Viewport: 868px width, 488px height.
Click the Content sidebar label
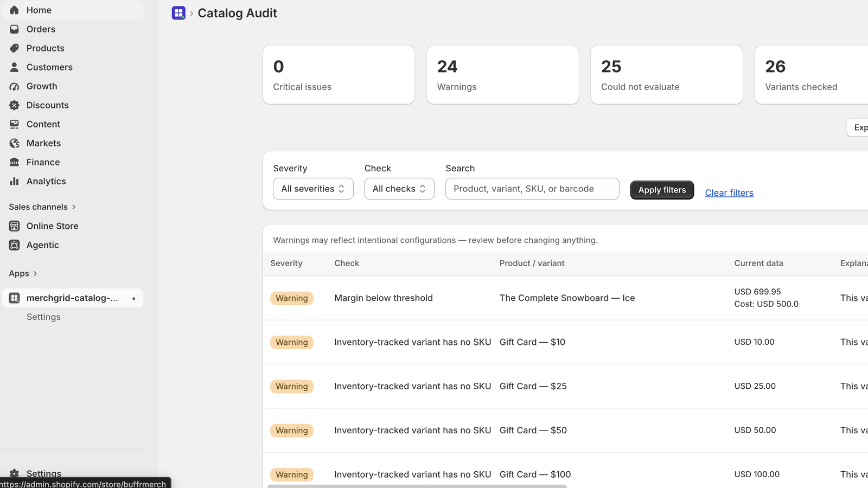(43, 124)
